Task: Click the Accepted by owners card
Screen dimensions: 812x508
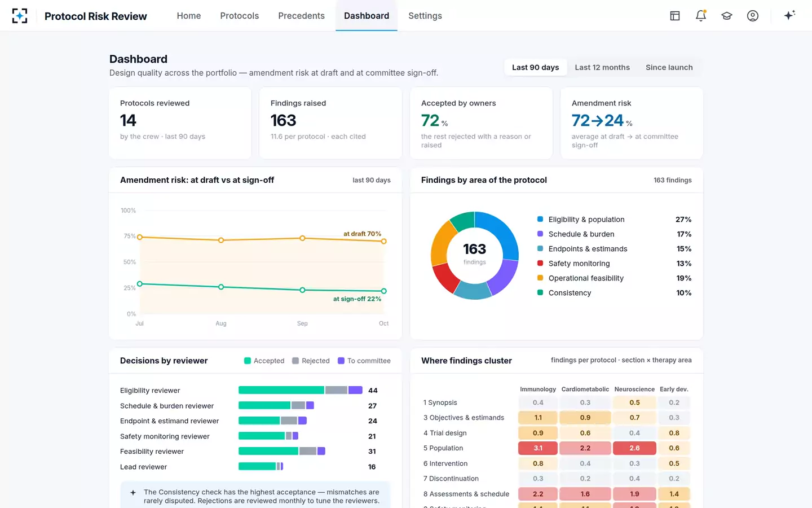Action: click(x=481, y=123)
